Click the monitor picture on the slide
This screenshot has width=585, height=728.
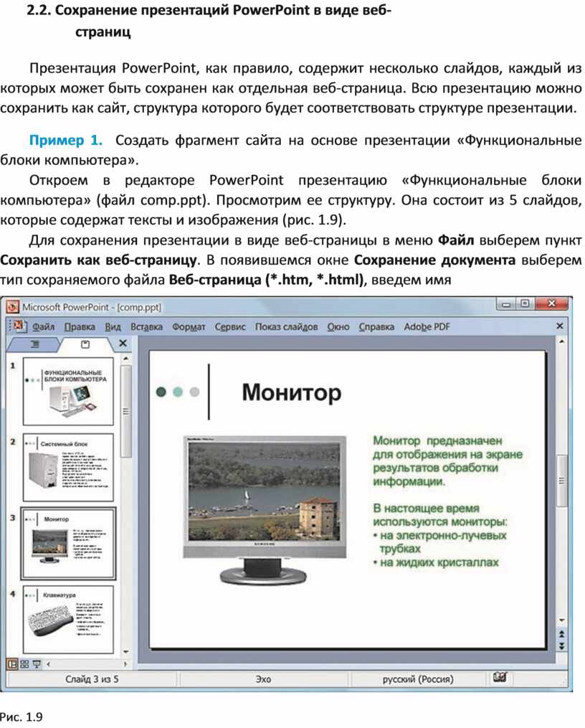[x=265, y=509]
